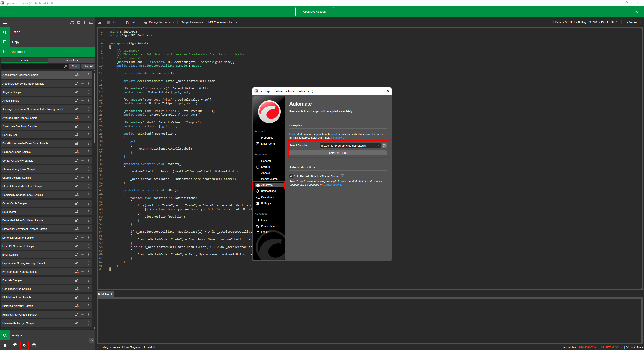Click the Stop All button
This screenshot has width=644, height=350.
tap(88, 66)
